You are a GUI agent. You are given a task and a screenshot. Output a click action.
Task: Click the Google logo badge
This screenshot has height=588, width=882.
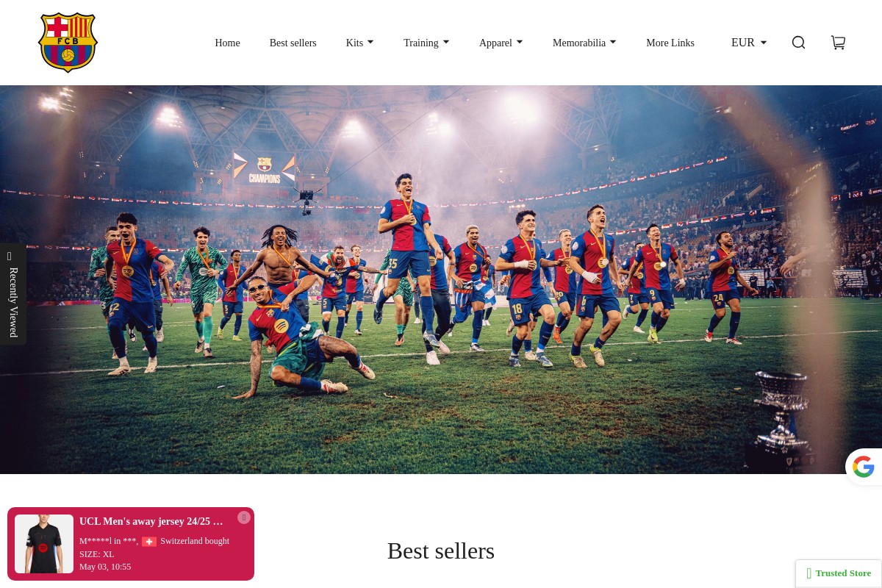click(864, 467)
